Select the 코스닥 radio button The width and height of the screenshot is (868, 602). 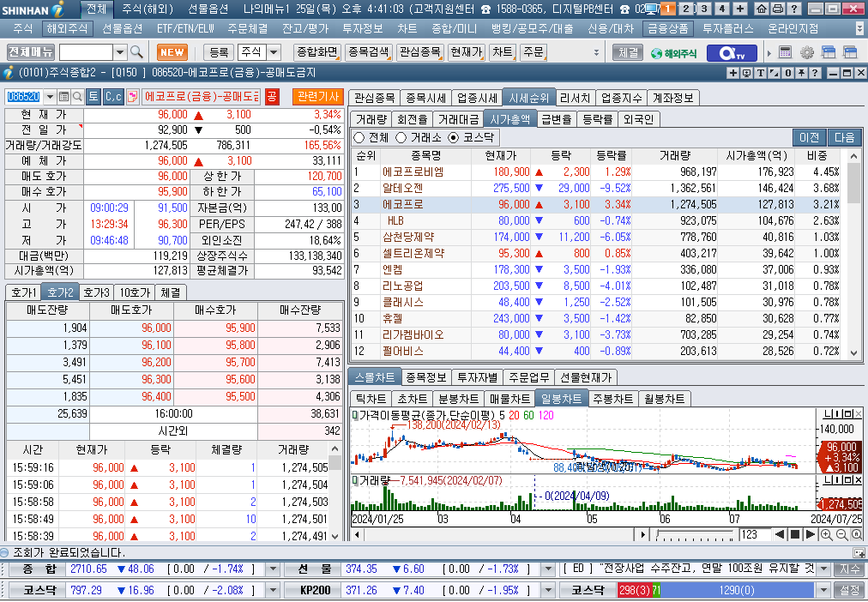(x=454, y=138)
